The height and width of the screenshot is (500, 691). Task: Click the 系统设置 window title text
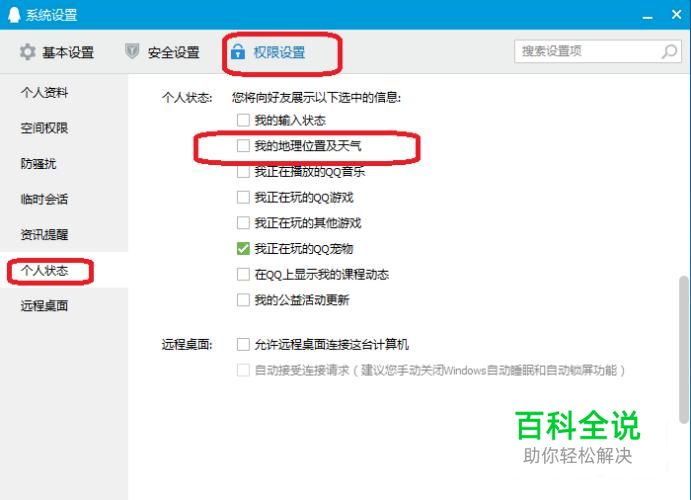(52, 15)
